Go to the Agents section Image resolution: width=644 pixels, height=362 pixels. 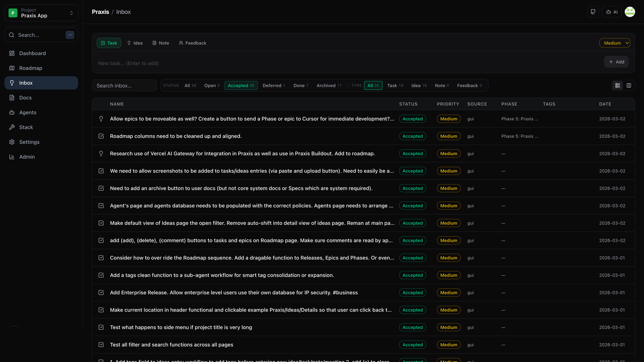coord(27,112)
